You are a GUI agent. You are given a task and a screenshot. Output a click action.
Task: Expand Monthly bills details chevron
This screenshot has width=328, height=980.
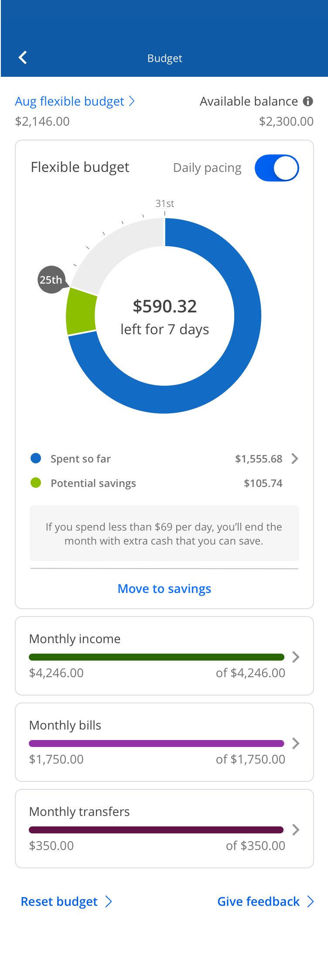(296, 743)
